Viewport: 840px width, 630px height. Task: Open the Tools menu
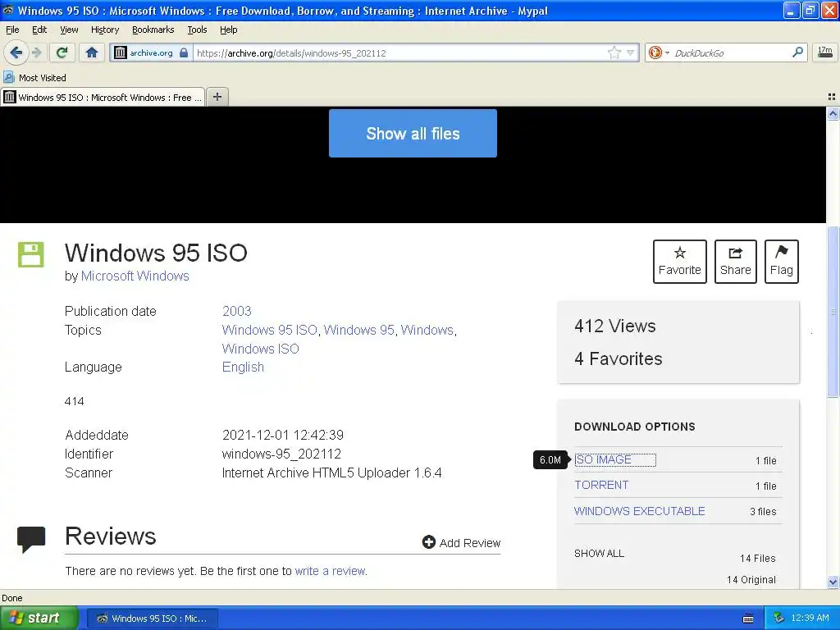click(197, 30)
